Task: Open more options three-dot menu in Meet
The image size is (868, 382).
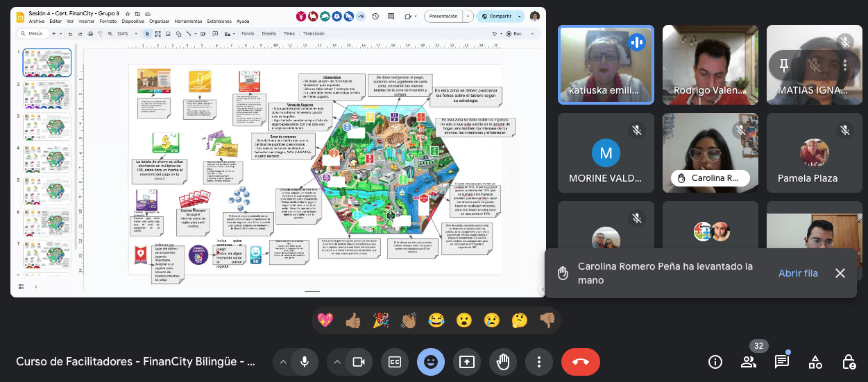Action: click(538, 361)
